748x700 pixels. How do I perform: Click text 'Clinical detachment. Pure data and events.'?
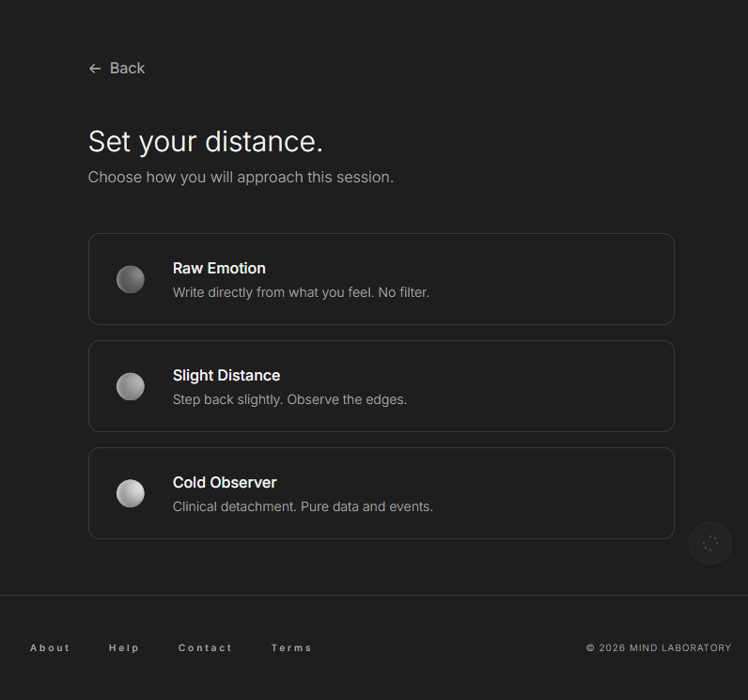point(303,506)
